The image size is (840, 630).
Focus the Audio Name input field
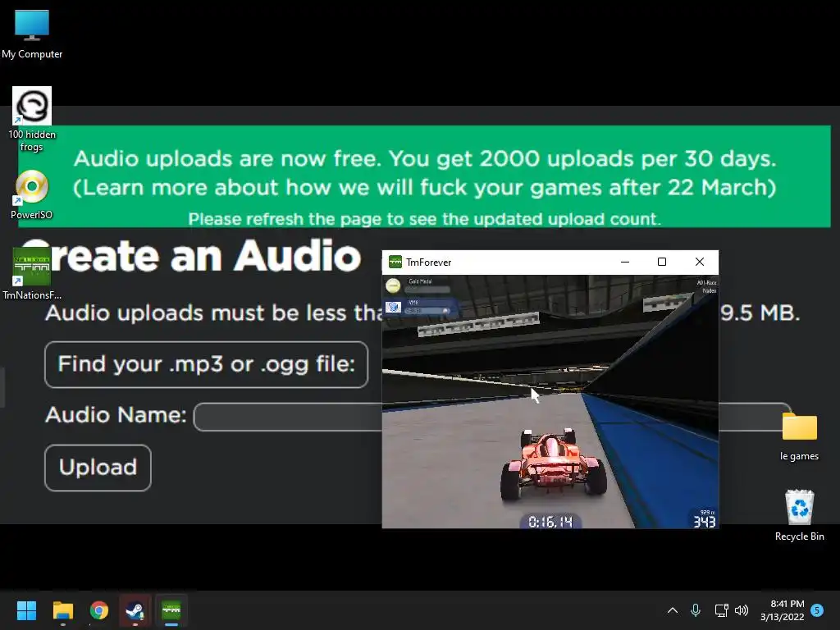coord(492,416)
